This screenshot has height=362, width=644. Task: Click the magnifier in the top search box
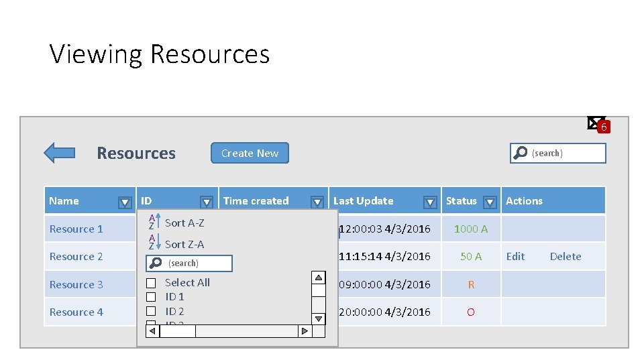pos(520,154)
